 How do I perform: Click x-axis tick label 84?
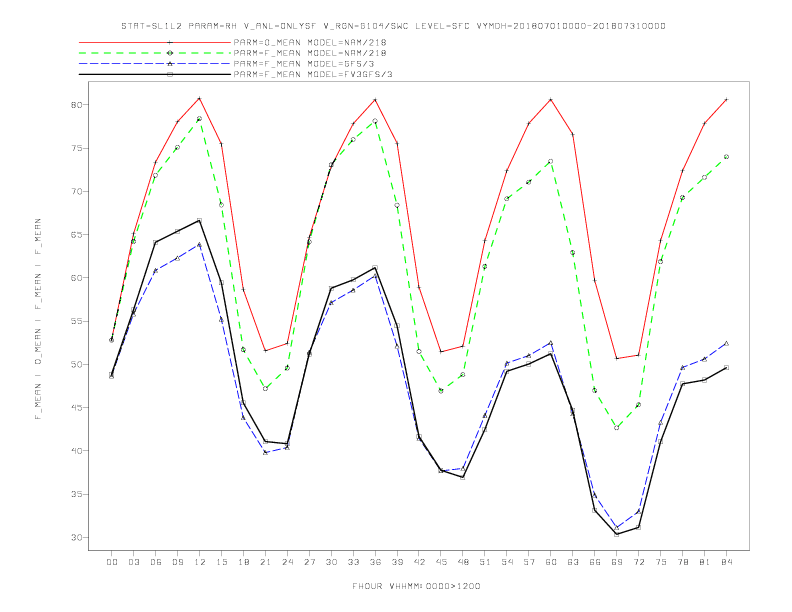[727, 562]
